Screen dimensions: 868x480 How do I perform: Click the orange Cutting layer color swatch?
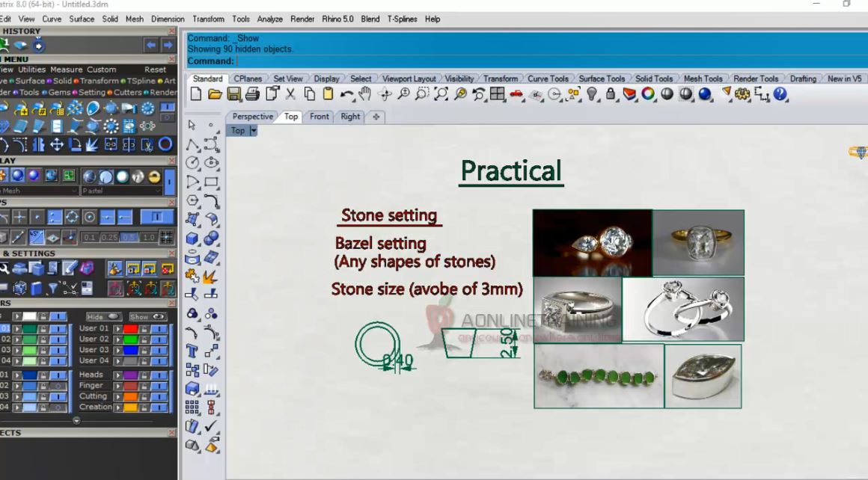[x=131, y=396]
